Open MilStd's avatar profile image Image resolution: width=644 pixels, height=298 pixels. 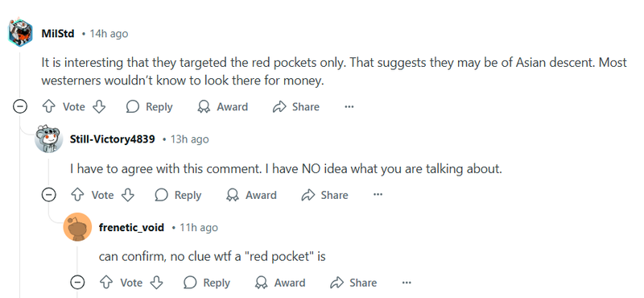pyautogui.click(x=20, y=33)
